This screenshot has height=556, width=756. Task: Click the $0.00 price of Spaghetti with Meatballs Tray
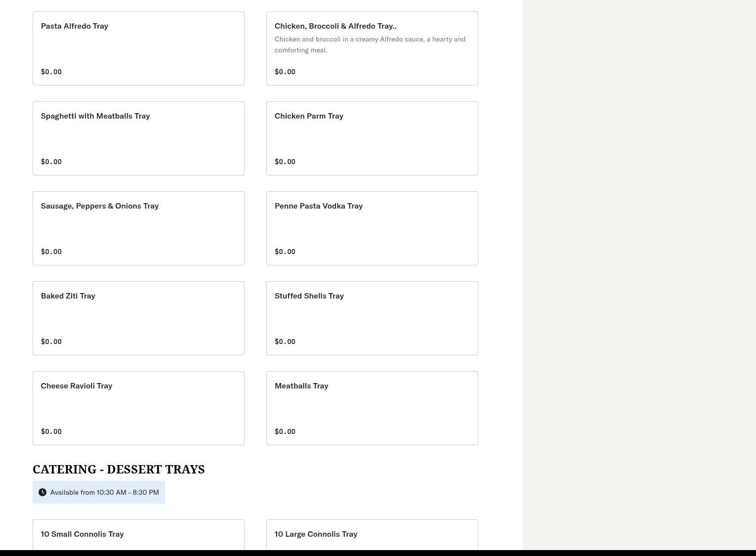51,162
